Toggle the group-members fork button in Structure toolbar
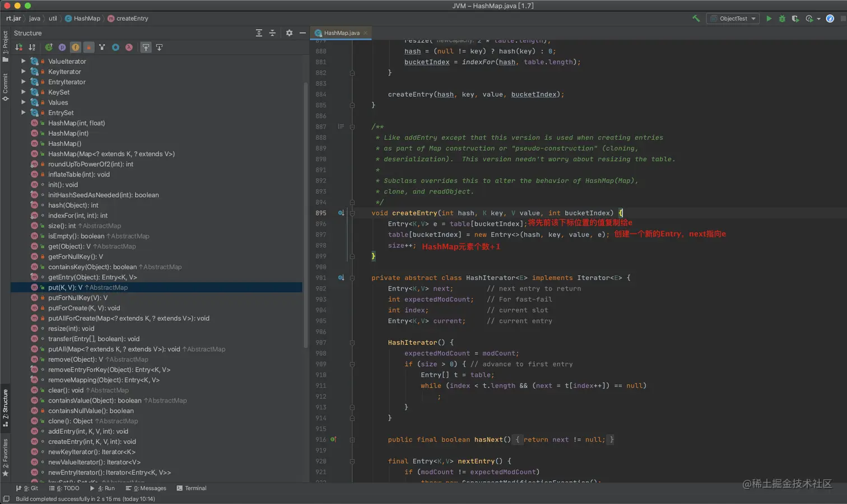The height and width of the screenshot is (504, 847). point(102,48)
